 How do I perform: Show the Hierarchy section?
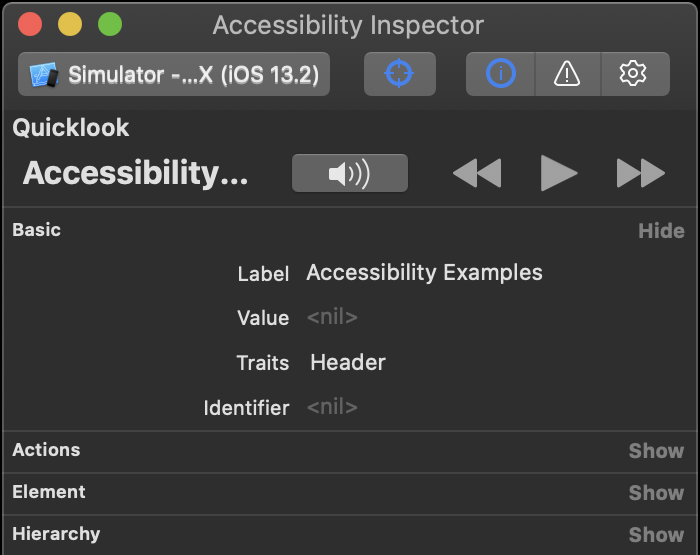point(656,535)
